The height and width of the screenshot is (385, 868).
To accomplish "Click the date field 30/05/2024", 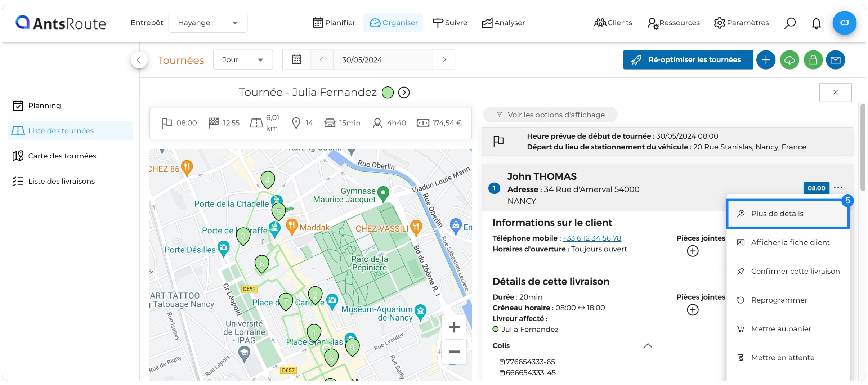I will point(382,60).
